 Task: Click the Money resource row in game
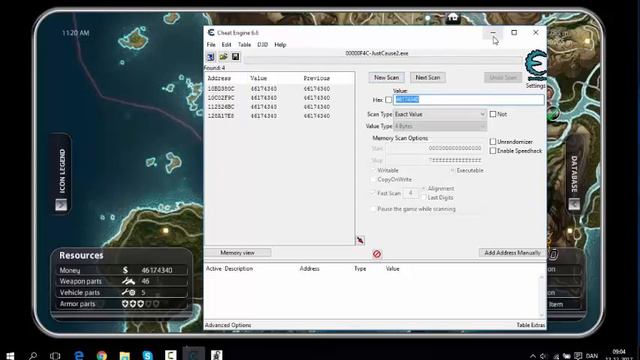click(122, 270)
